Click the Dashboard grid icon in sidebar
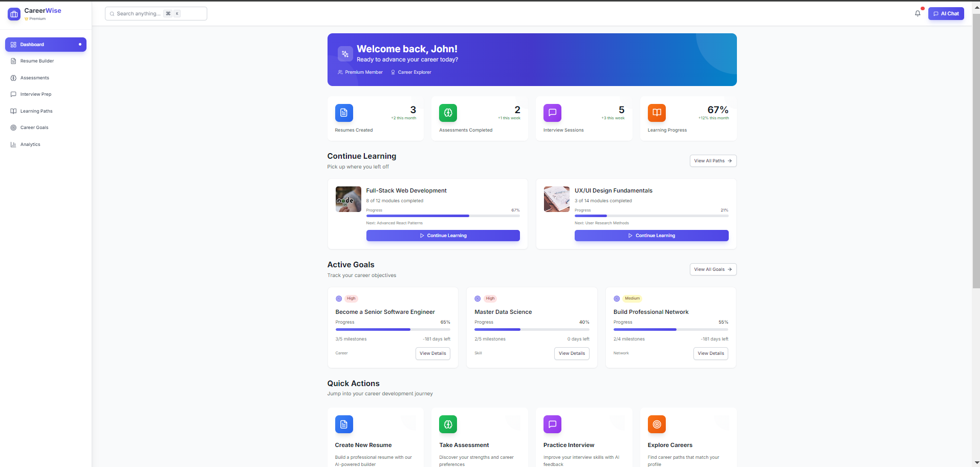The height and width of the screenshot is (467, 980). click(13, 45)
